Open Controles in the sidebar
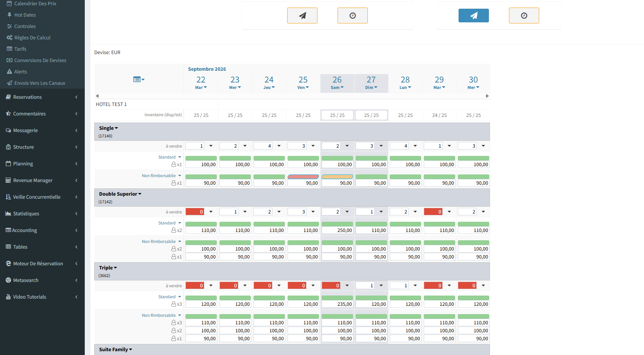The image size is (644, 355). pyautogui.click(x=25, y=26)
